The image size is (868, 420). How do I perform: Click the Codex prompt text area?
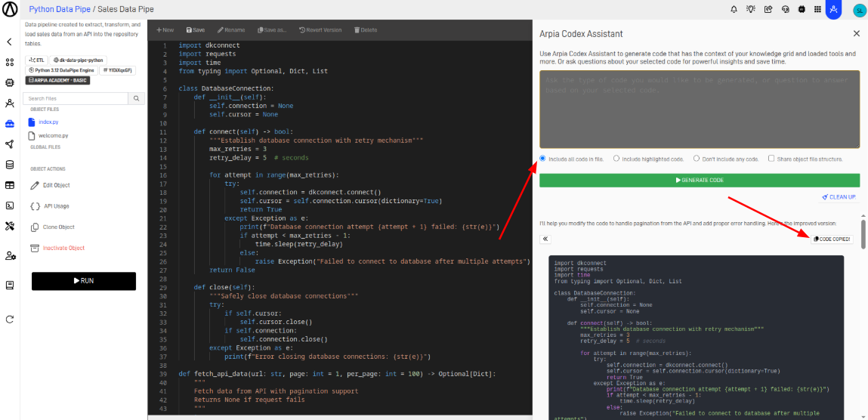(699, 110)
